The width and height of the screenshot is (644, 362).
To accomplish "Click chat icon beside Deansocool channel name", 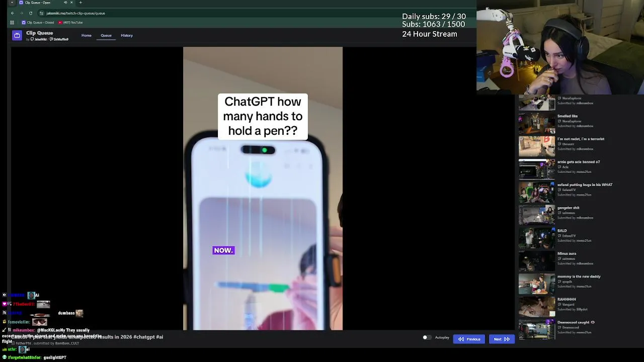I will click(559, 327).
